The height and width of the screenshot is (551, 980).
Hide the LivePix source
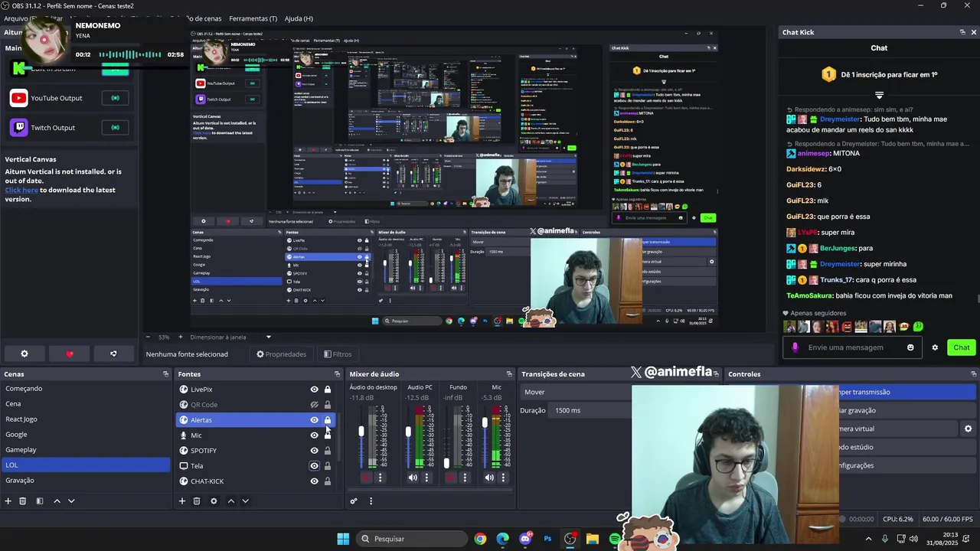point(314,390)
